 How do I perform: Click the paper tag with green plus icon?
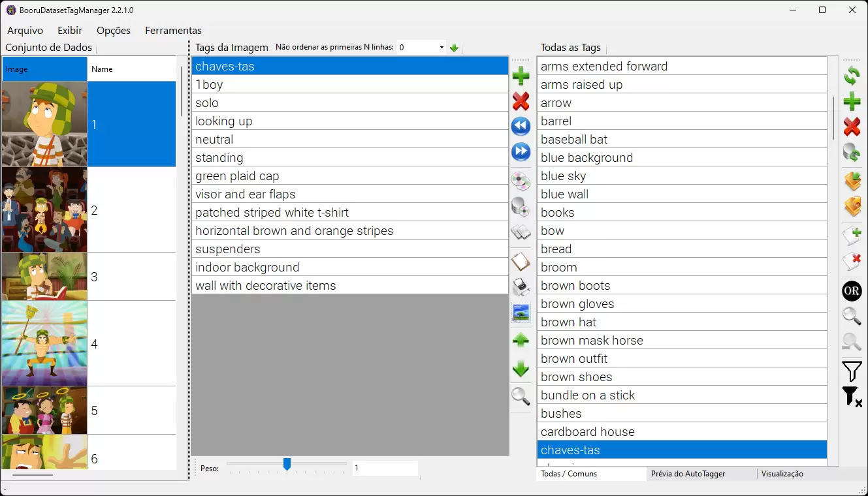click(852, 236)
